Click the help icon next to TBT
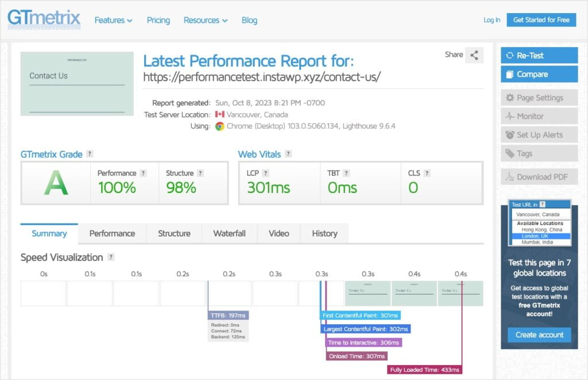 tap(346, 173)
